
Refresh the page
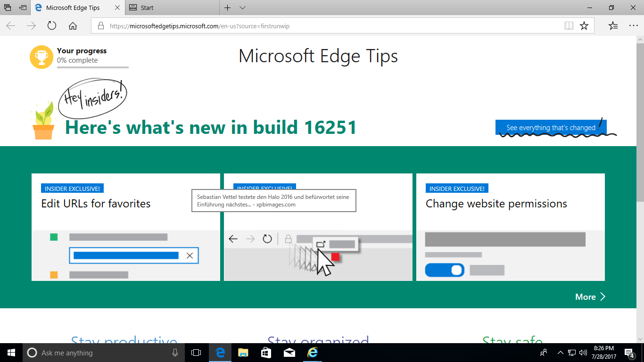pos(52,26)
